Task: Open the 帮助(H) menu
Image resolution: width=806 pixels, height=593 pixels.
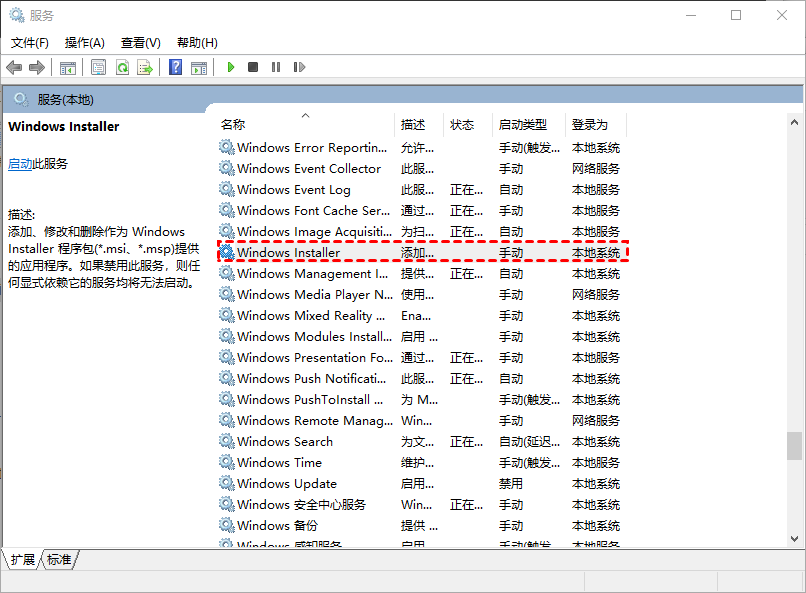Action: 197,43
